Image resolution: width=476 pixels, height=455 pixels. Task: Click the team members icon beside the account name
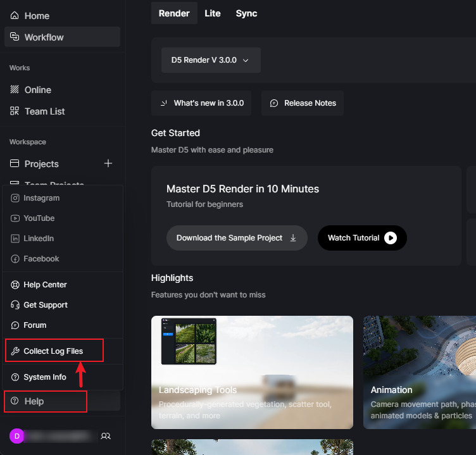(106, 436)
